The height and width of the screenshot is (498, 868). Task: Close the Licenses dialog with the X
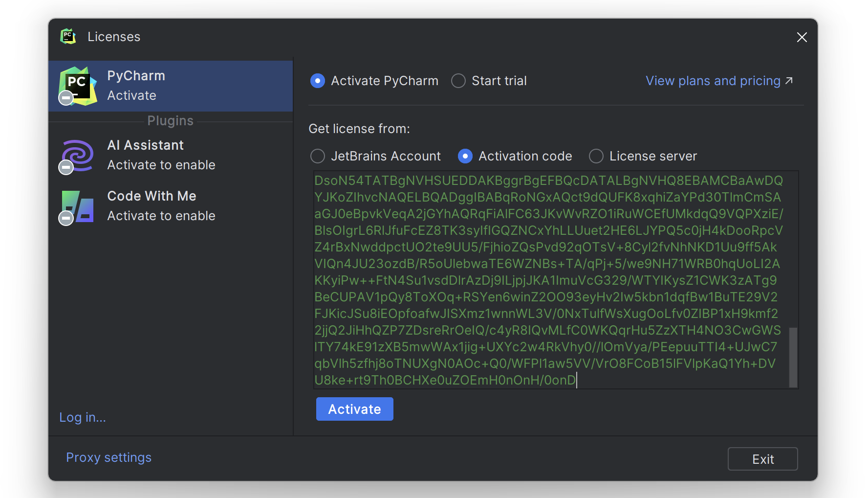802,37
